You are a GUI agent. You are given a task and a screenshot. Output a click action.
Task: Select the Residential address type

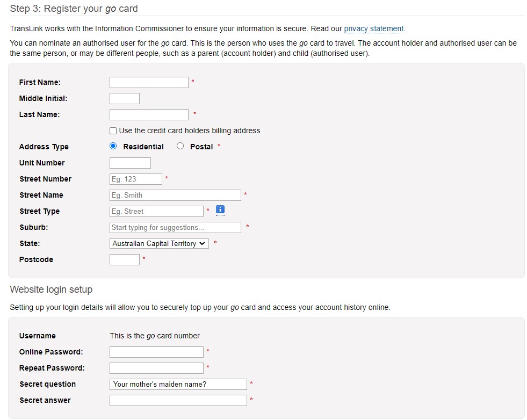pyautogui.click(x=113, y=146)
